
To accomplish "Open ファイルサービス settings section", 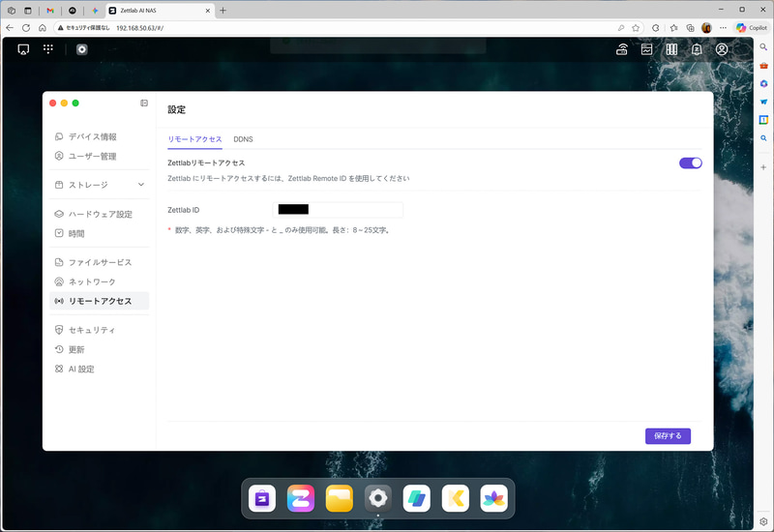I will [99, 262].
